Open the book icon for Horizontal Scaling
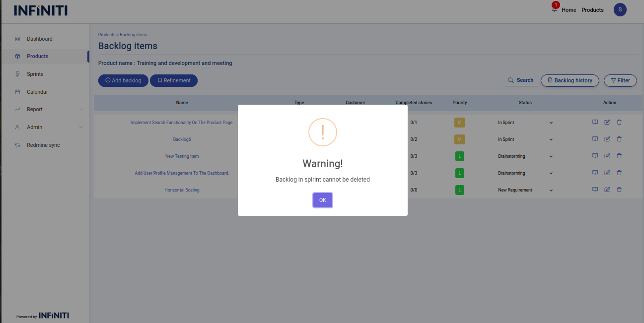644x323 pixels. 595,190
